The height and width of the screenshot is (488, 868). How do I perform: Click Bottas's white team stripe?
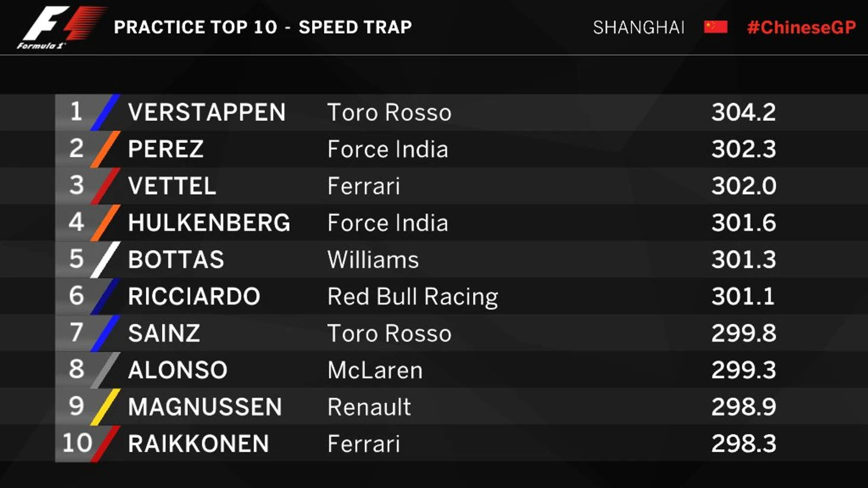[x=106, y=260]
